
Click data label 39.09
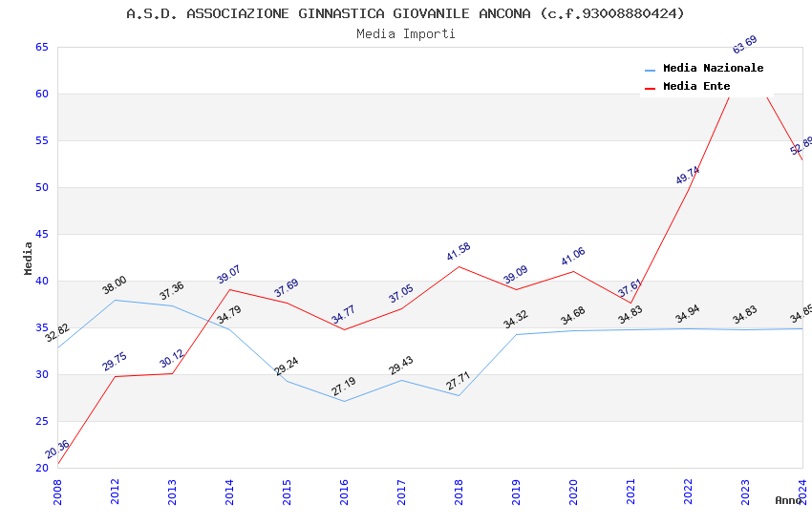click(516, 274)
